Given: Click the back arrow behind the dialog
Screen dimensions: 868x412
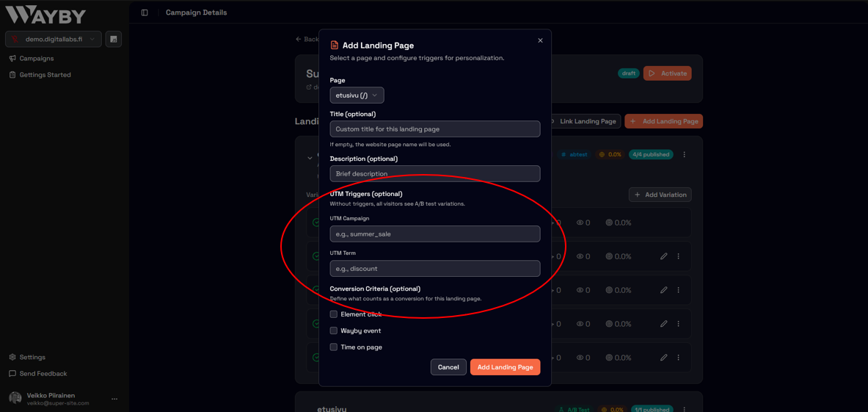Looking at the screenshot, I should [299, 40].
